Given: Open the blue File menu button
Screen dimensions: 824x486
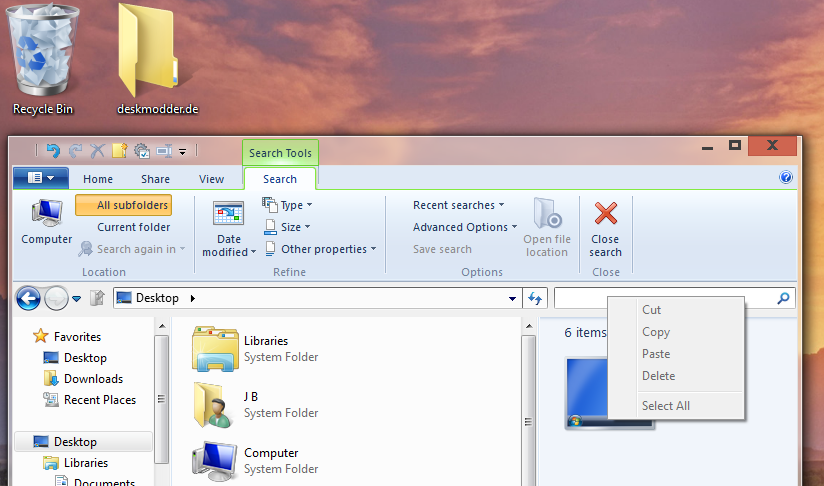Looking at the screenshot, I should (x=41, y=178).
